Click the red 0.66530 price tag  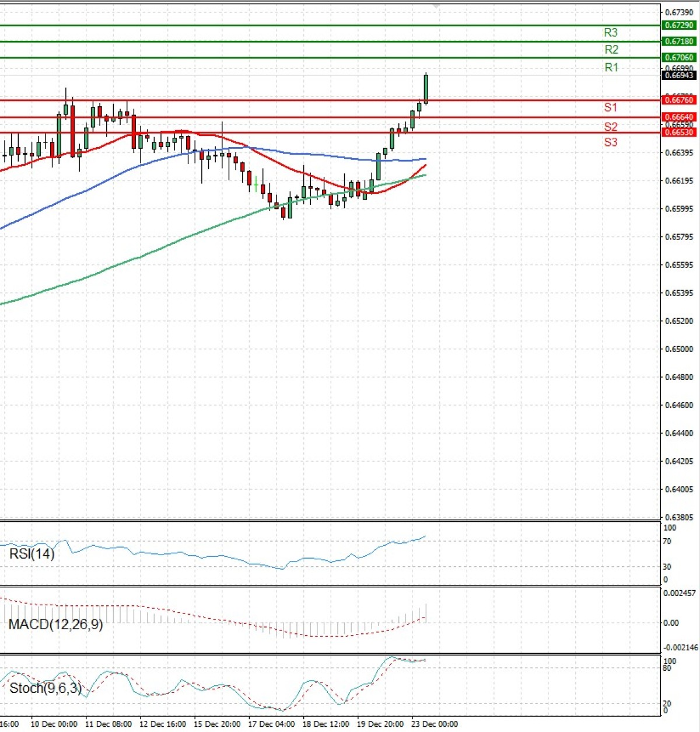[x=678, y=132]
